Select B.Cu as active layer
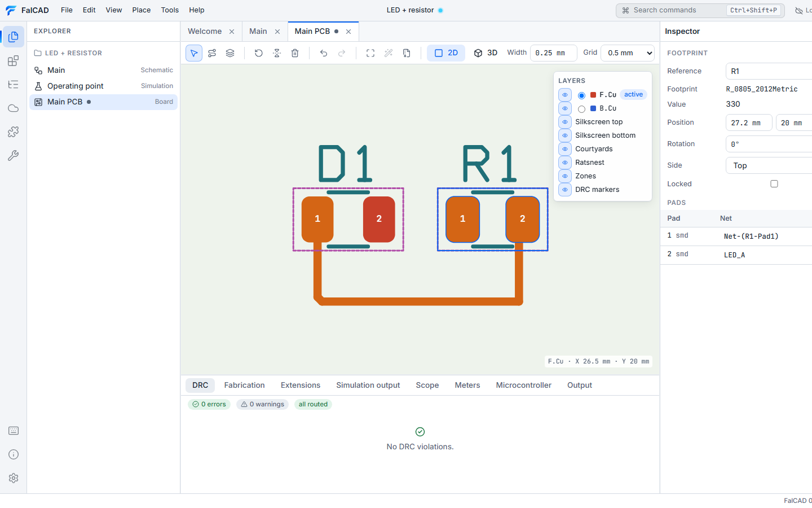The height and width of the screenshot is (508, 812). click(581, 109)
